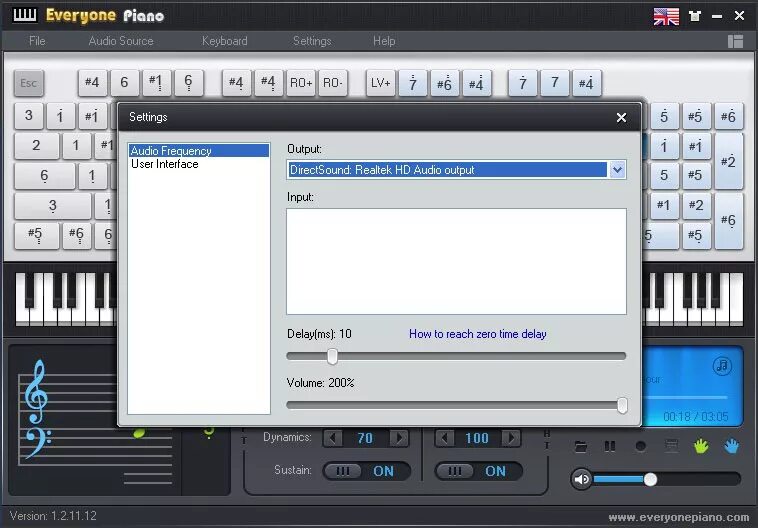Decrease right Dynamics value 100
This screenshot has height=528, width=758.
tap(444, 438)
